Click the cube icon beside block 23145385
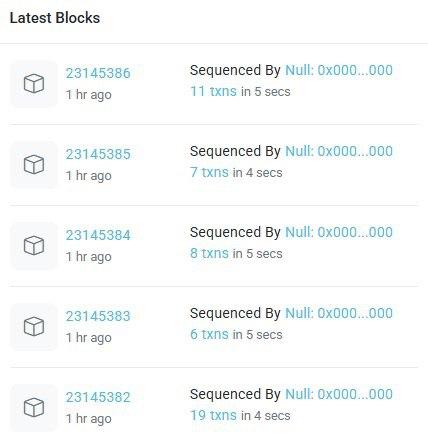The image size is (428, 434). pos(34,165)
